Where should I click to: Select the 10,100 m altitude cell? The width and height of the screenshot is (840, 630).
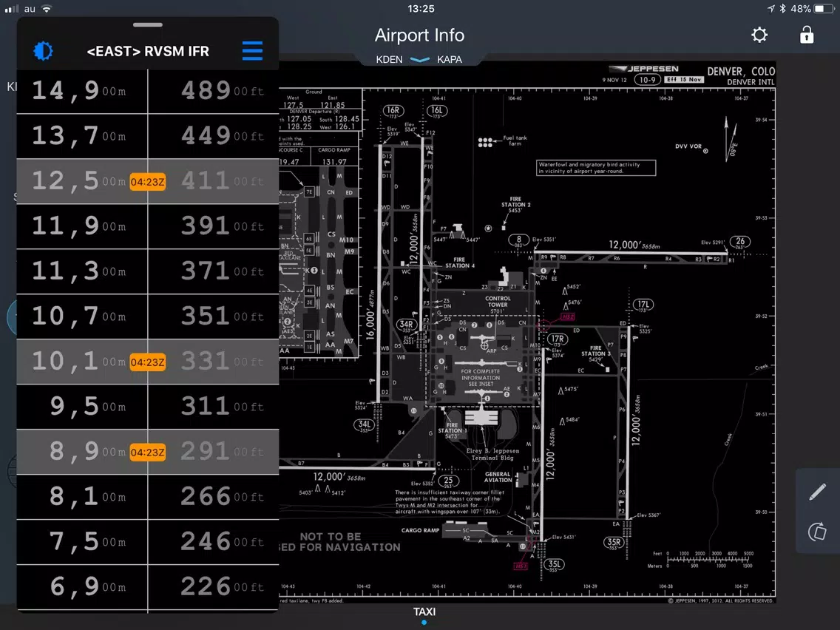tap(82, 362)
